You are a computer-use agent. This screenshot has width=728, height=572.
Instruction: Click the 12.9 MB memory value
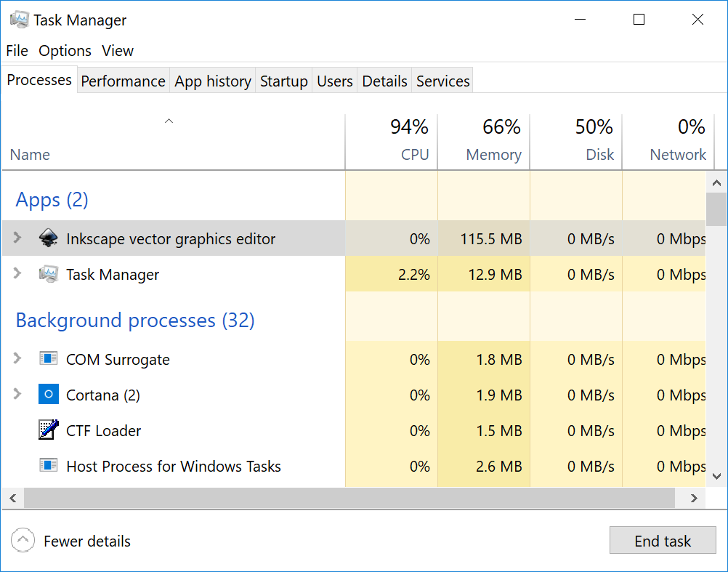pos(495,275)
